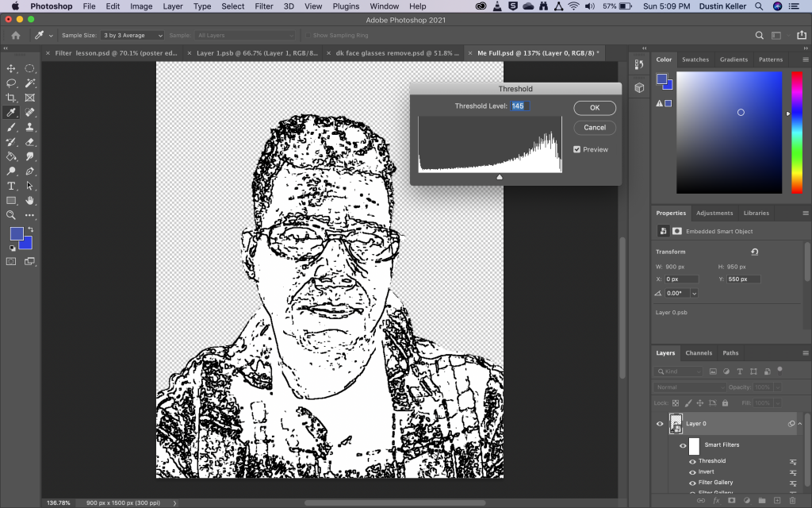Switch to the Channels tab
The height and width of the screenshot is (508, 812).
(x=699, y=353)
